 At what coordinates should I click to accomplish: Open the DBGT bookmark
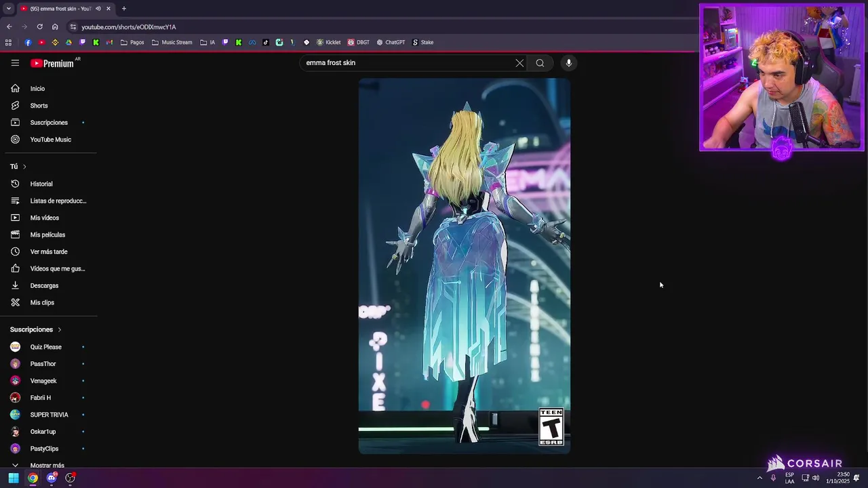point(359,42)
